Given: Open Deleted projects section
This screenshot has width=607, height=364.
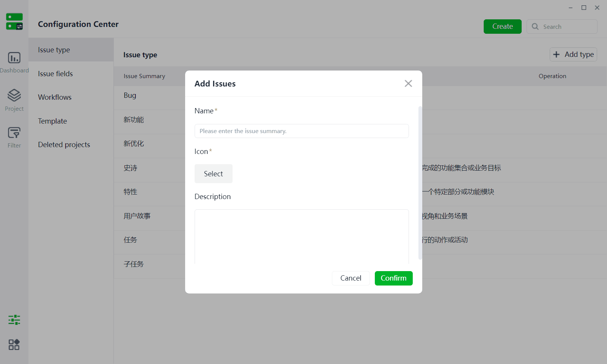Looking at the screenshot, I should click(71, 144).
